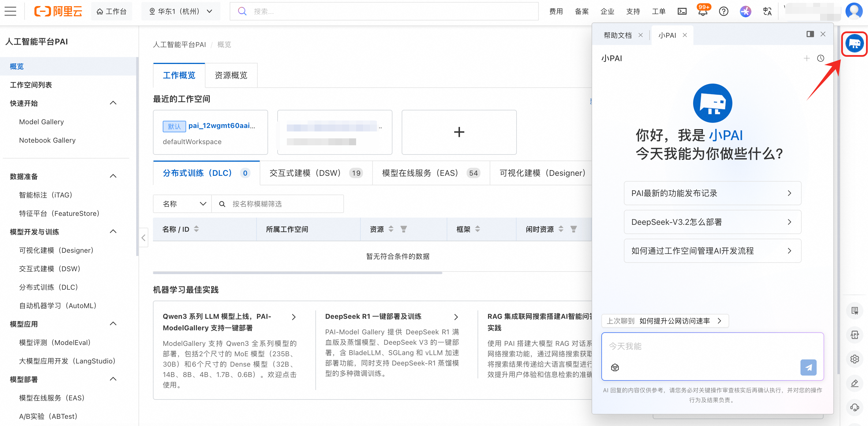
Task: Open the 小PAI chat history clock icon
Action: pyautogui.click(x=820, y=58)
